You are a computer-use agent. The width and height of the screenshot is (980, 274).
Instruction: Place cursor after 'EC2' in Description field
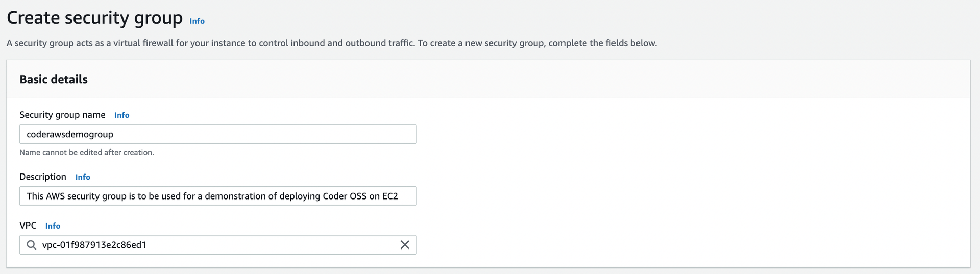(x=399, y=196)
